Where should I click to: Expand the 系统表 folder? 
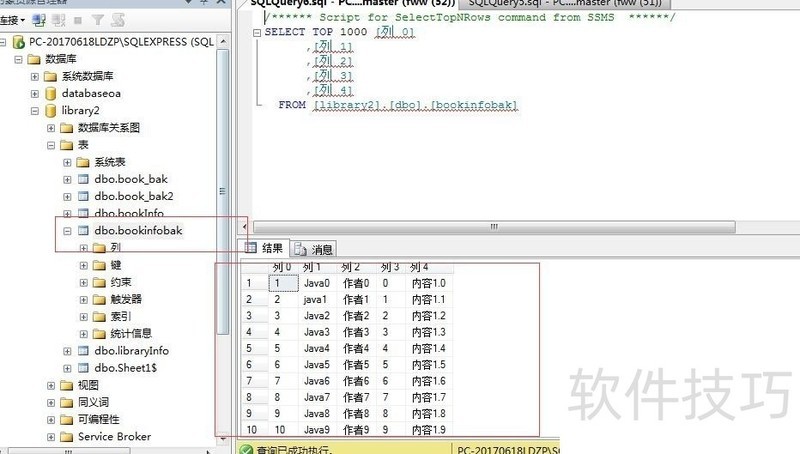[67, 162]
